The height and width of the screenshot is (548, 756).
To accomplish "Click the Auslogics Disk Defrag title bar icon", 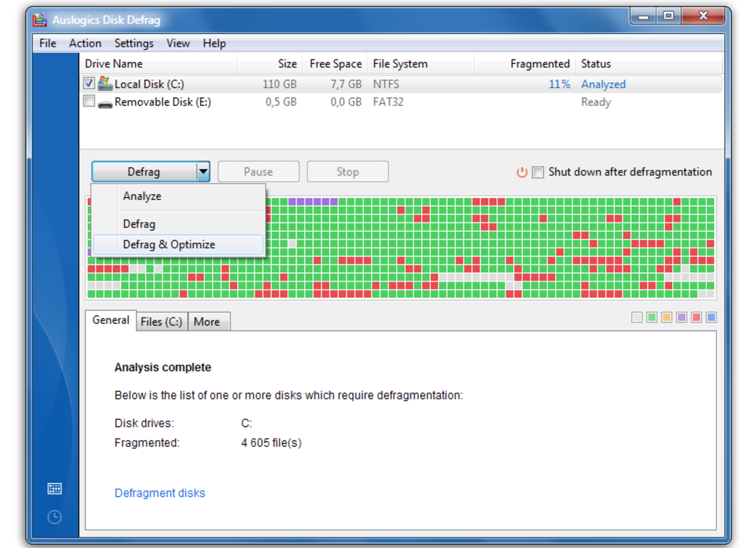I will coord(40,19).
